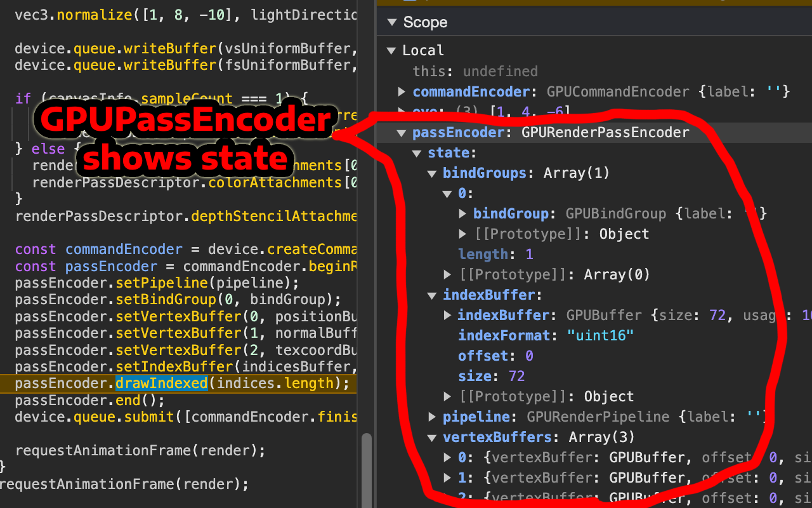Collapse the indexBuffer state group
Image resolution: width=812 pixels, height=508 pixels.
432,295
